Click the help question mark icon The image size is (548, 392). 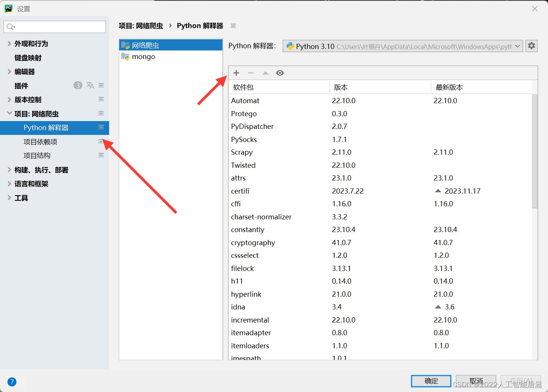tap(12, 382)
